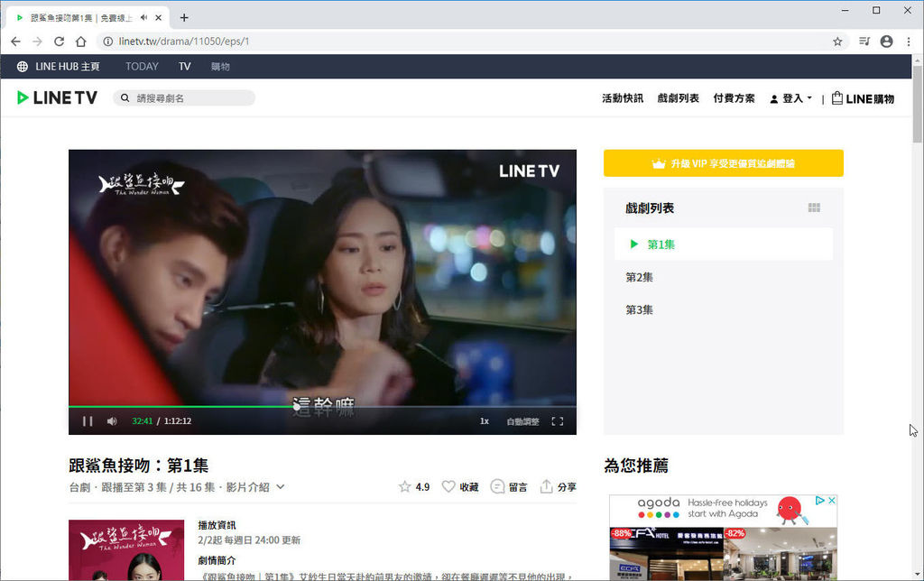Expand 影片介紹 chevron below the title

click(x=281, y=486)
